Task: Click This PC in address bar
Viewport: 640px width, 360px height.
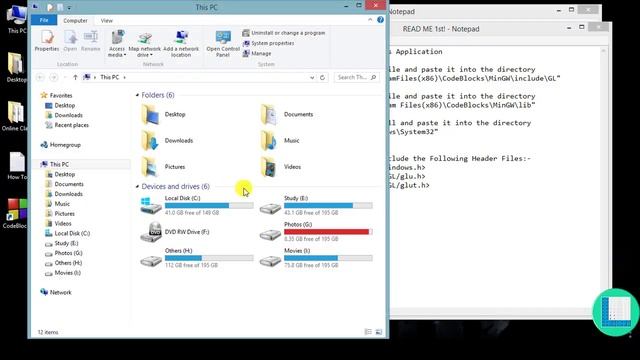Action: click(x=109, y=77)
